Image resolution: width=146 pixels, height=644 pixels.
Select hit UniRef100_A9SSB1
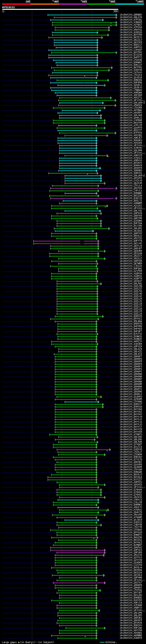coord(131,135)
